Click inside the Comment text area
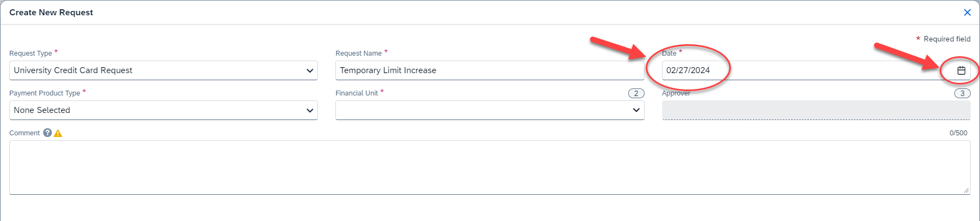The height and width of the screenshot is (221, 980). click(x=489, y=167)
